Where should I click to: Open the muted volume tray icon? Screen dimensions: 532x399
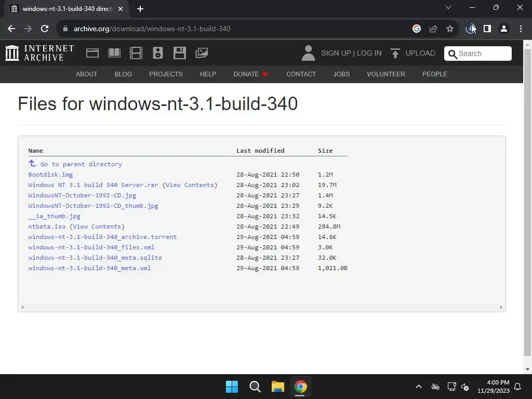(465, 387)
